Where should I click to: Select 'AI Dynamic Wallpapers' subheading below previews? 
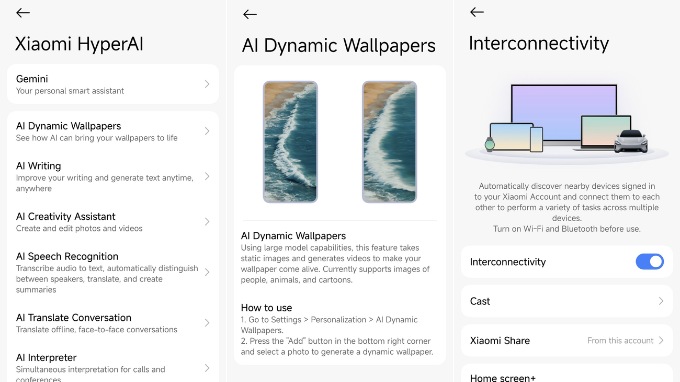[x=293, y=235]
